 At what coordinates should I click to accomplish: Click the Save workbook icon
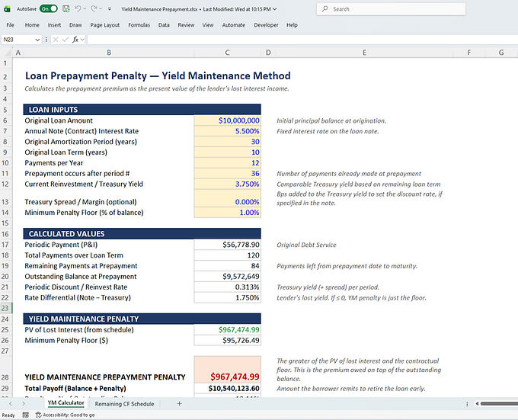[66, 9]
